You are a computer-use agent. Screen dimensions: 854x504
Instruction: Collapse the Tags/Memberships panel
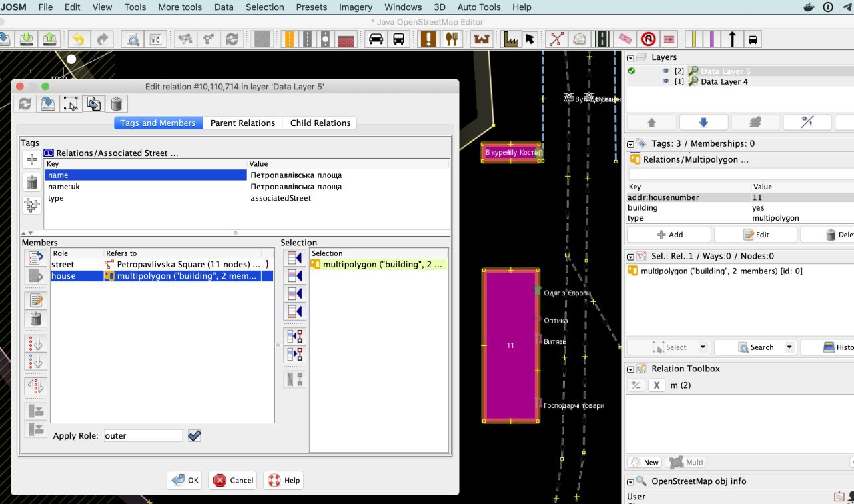[x=630, y=144]
